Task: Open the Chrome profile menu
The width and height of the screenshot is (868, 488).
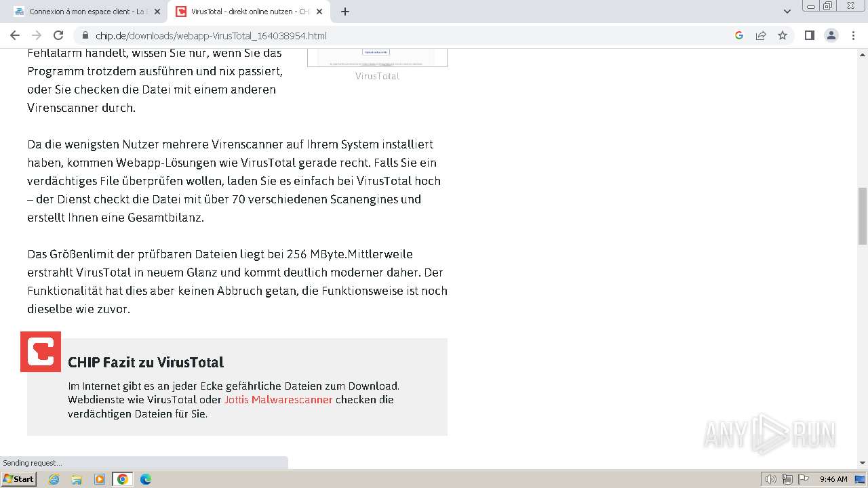Action: click(x=831, y=35)
